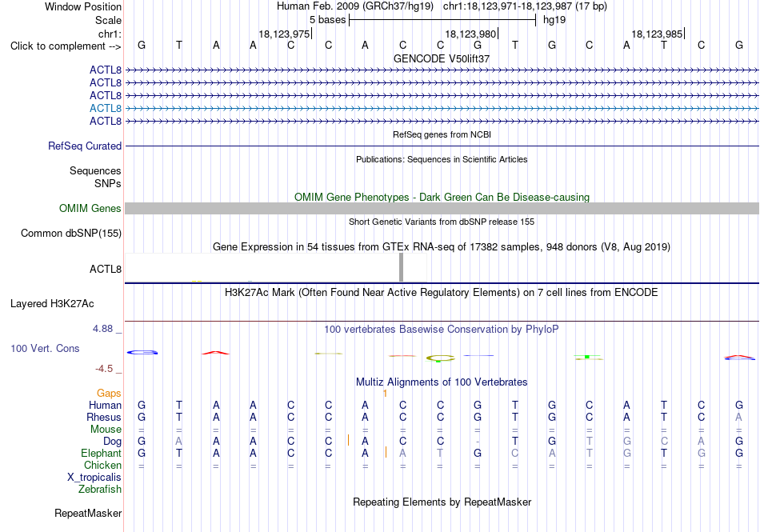Click the chr1:18,123,971-18,123,987 (17 bp) text
Viewport: 760px width, 532px height.
pos(525,6)
